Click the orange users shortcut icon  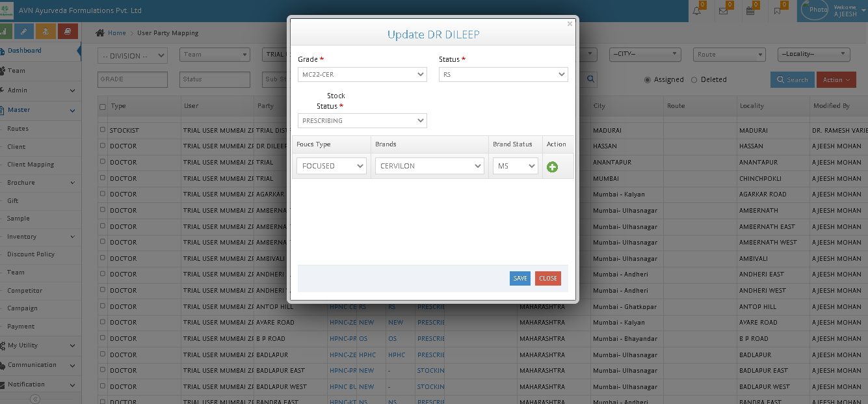pyautogui.click(x=46, y=31)
